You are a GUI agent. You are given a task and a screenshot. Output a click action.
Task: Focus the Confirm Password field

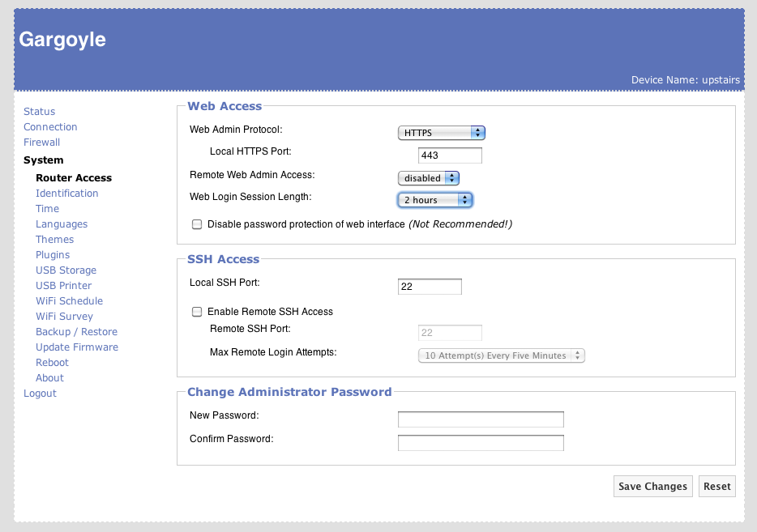click(481, 443)
